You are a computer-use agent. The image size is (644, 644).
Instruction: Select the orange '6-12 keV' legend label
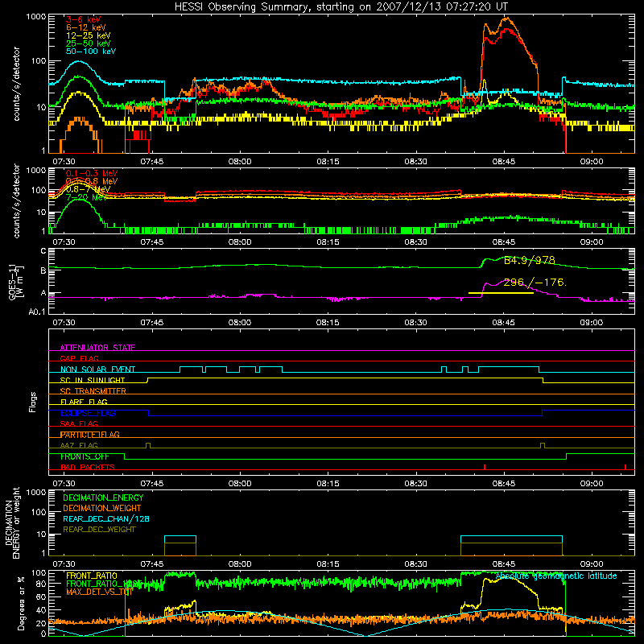[x=86, y=27]
